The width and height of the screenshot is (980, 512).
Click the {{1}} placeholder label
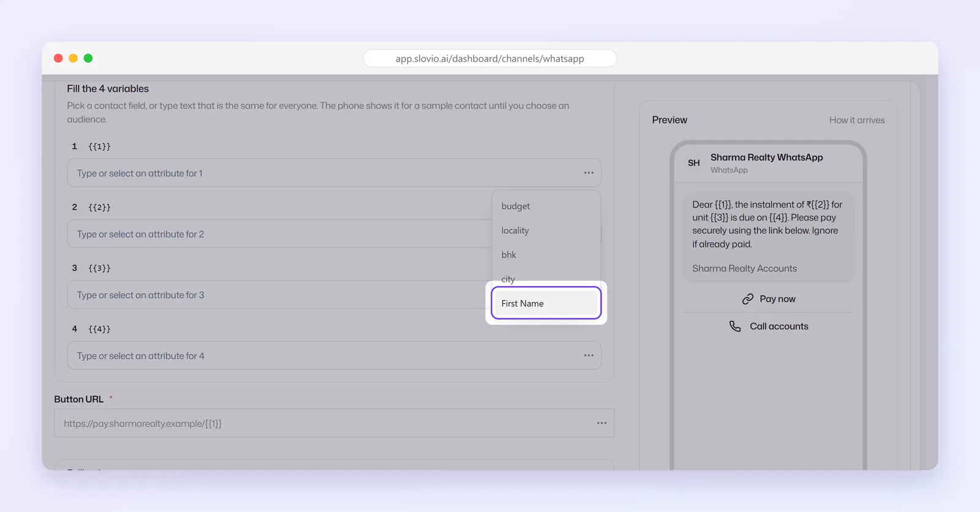pos(99,146)
